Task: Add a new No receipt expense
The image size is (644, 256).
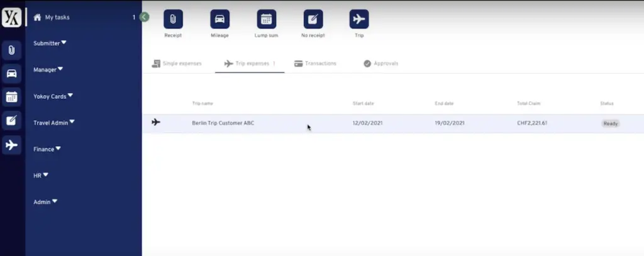Action: tap(313, 19)
